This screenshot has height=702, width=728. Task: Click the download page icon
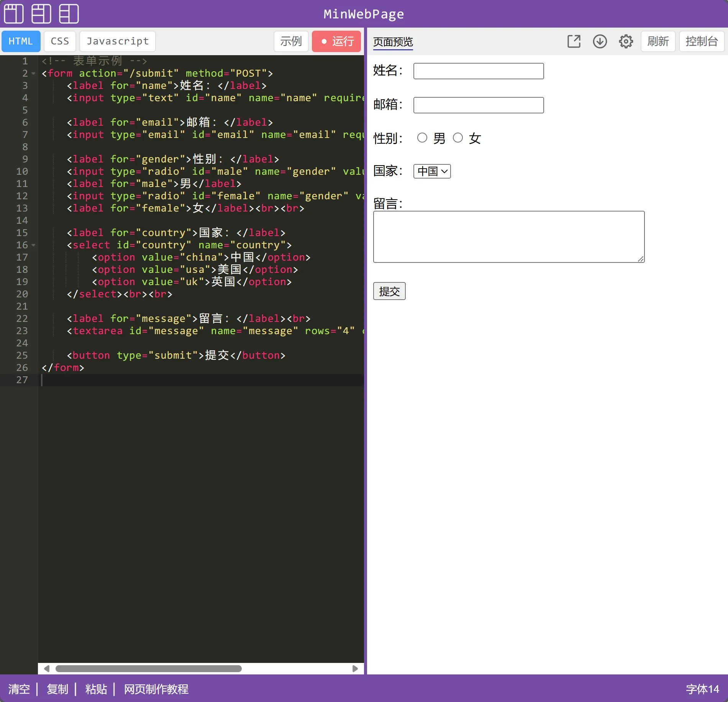tap(600, 41)
